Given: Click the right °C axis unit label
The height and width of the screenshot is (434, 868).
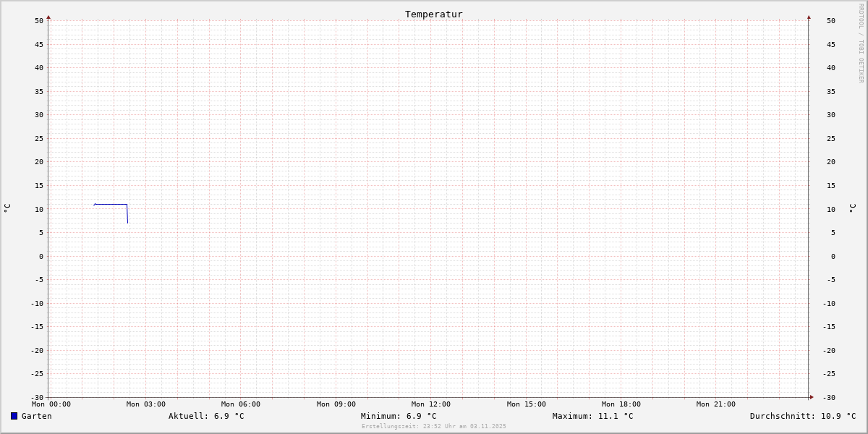Looking at the screenshot, I should point(852,208).
